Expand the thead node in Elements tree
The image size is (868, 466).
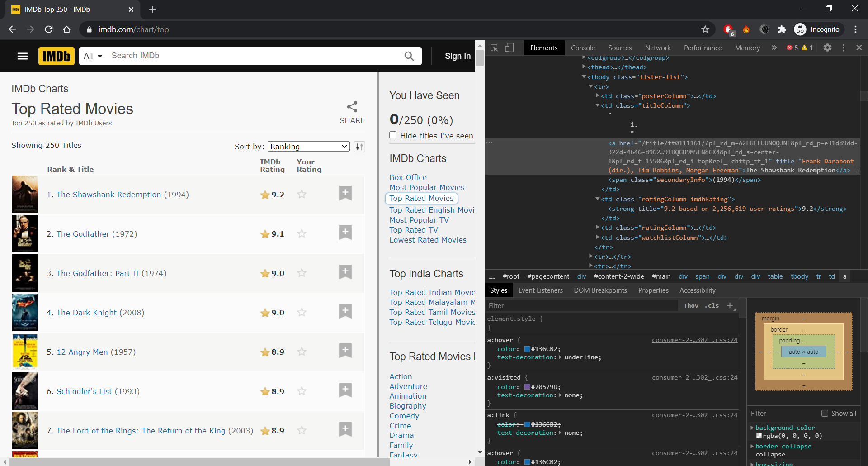pos(585,67)
